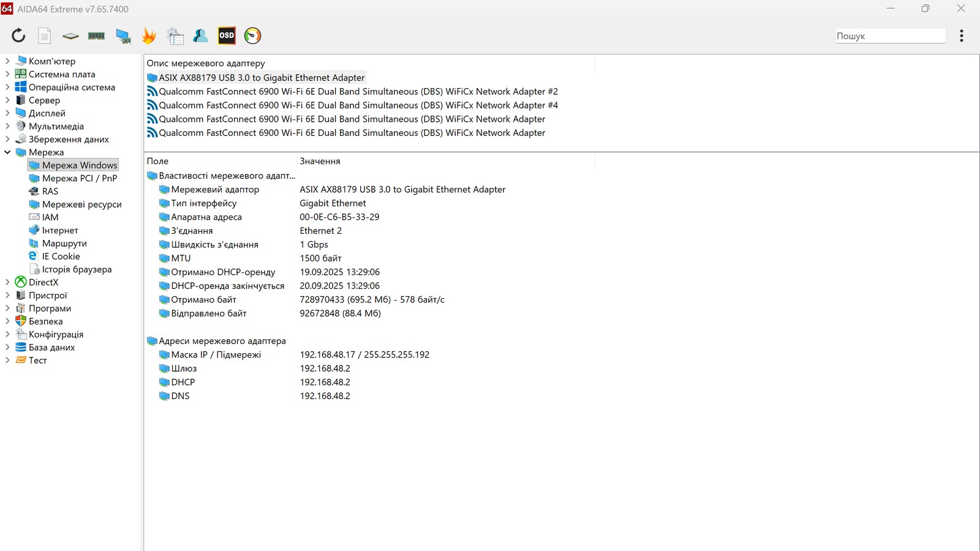The image size is (980, 551).
Task: Expand the Сервер tree node
Action: (7, 100)
